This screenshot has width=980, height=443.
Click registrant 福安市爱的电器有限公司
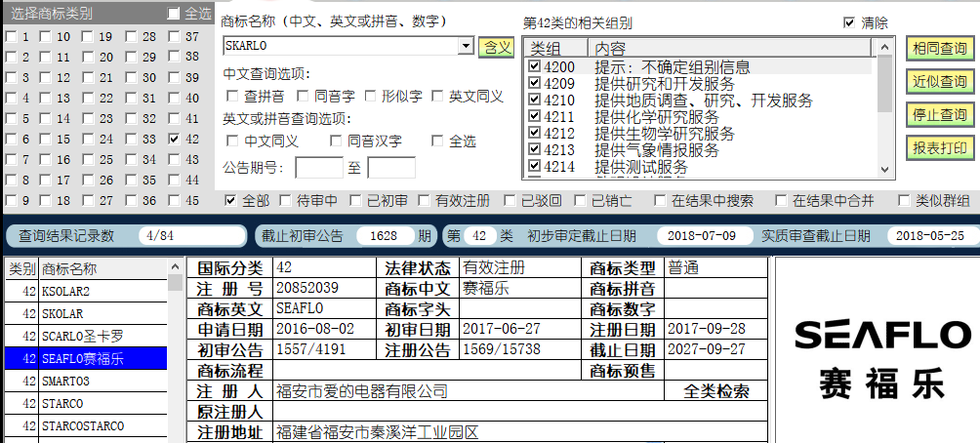[x=362, y=391]
